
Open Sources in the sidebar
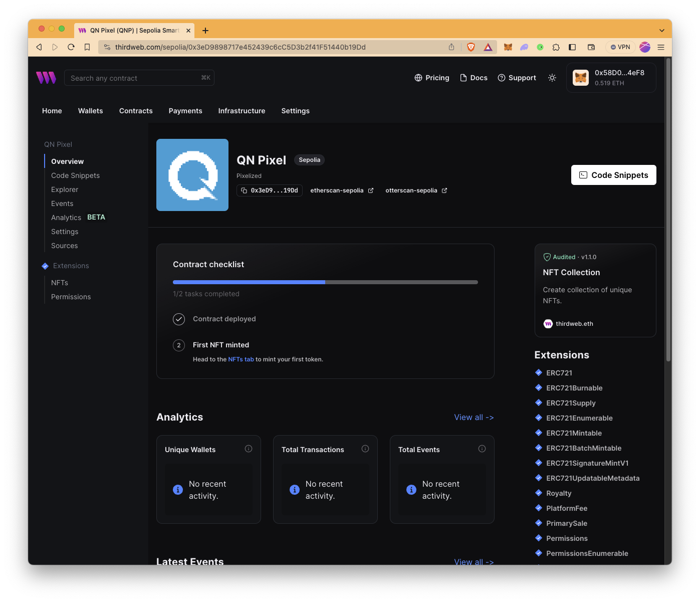click(64, 246)
